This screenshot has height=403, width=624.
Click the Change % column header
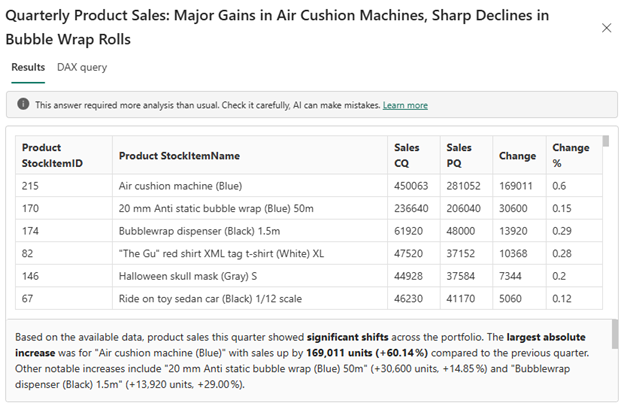tap(570, 155)
